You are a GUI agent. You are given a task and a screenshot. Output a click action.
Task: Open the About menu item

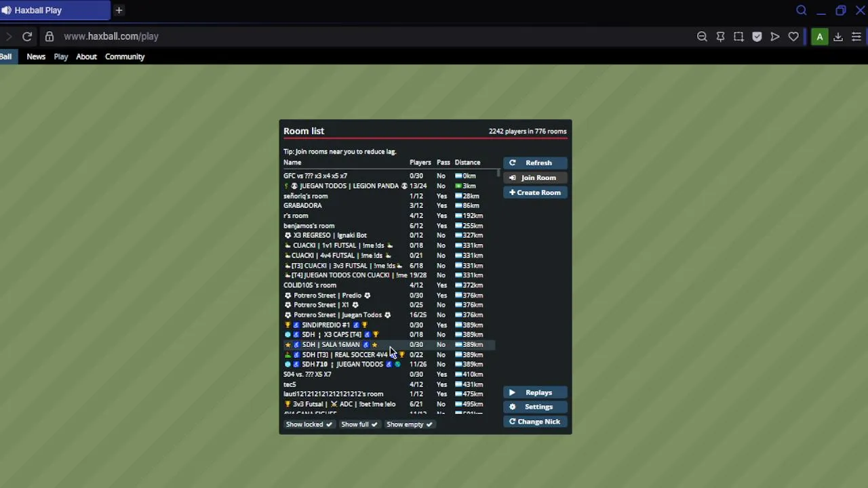click(x=86, y=57)
